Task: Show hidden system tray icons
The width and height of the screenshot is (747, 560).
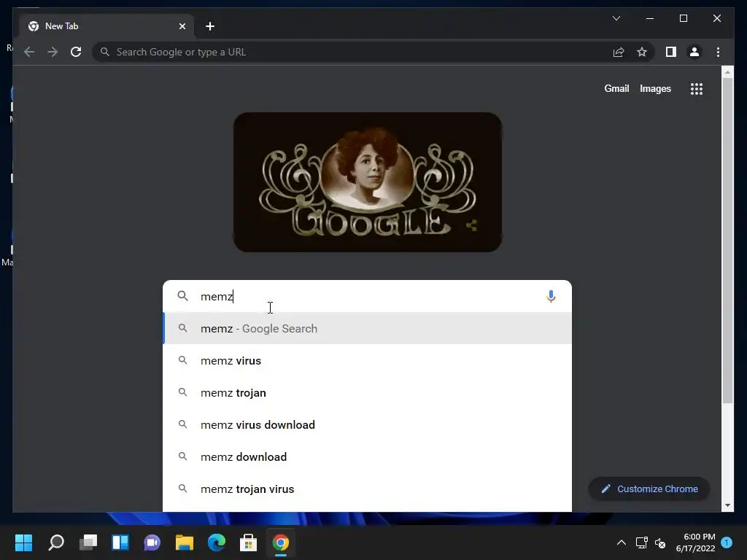Action: [622, 542]
